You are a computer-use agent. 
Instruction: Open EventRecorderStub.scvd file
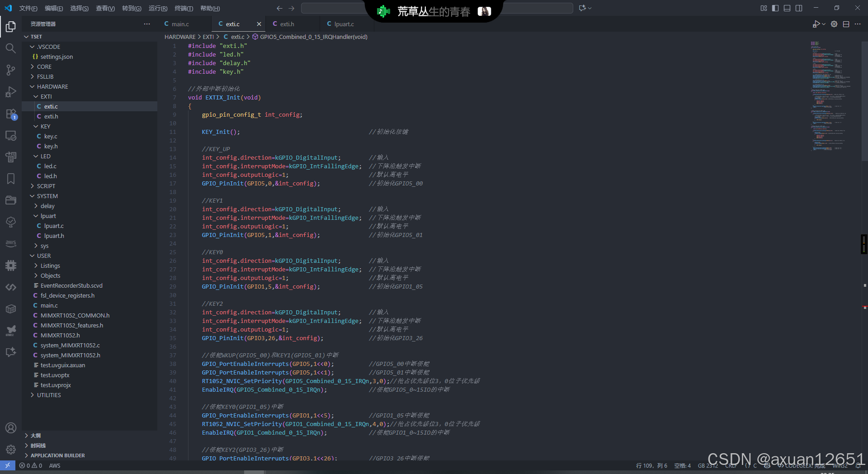coord(90,285)
